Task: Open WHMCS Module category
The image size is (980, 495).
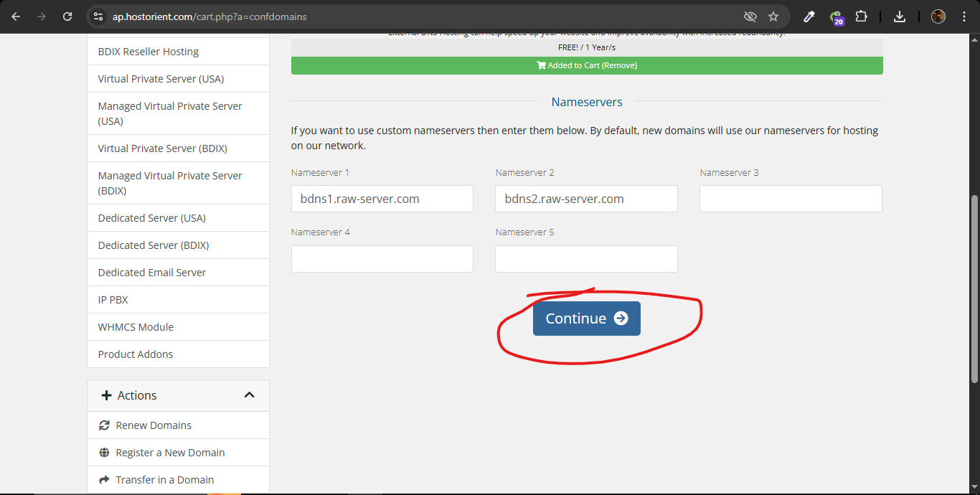Action: pyautogui.click(x=136, y=327)
